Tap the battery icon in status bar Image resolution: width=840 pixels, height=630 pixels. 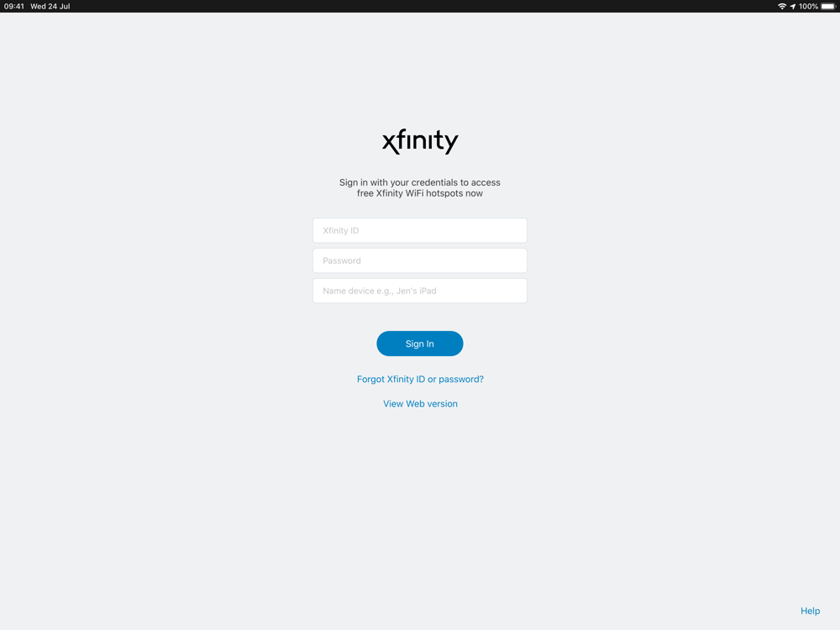click(828, 7)
